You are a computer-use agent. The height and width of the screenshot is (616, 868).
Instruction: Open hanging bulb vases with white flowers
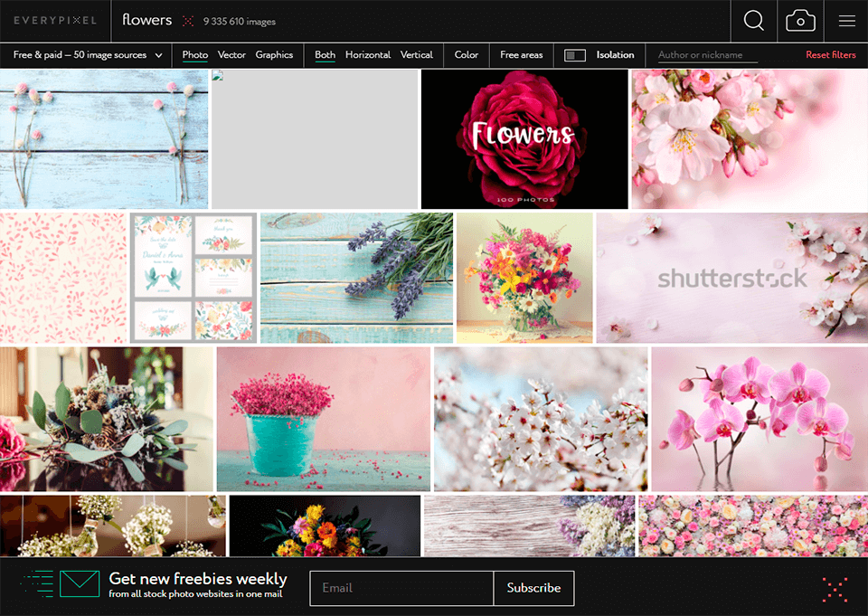[113, 526]
